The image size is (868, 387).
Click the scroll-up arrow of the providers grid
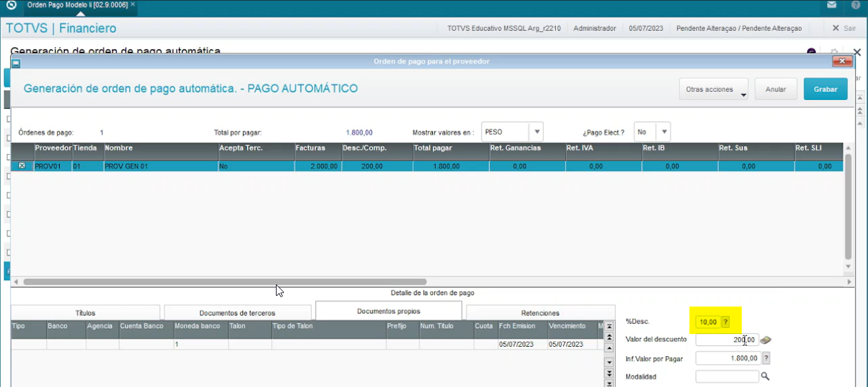pyautogui.click(x=849, y=148)
